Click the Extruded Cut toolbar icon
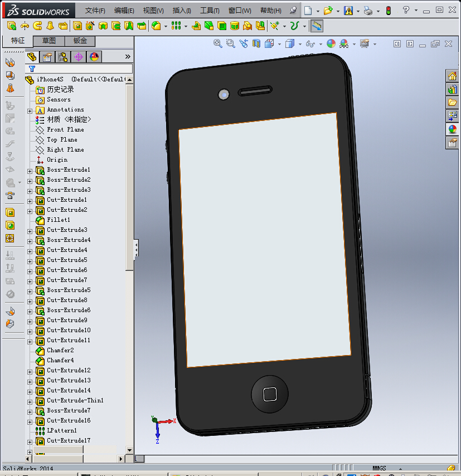The width and height of the screenshot is (461, 476). pos(77,26)
